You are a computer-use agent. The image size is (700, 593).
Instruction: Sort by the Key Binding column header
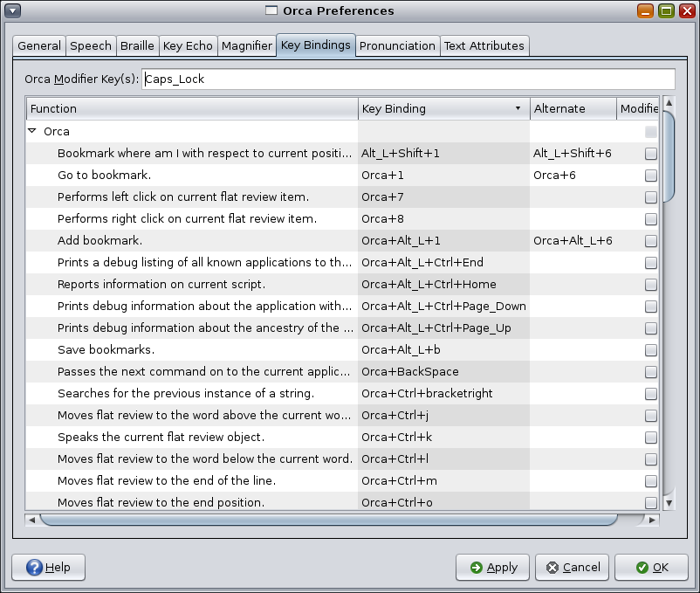(443, 109)
